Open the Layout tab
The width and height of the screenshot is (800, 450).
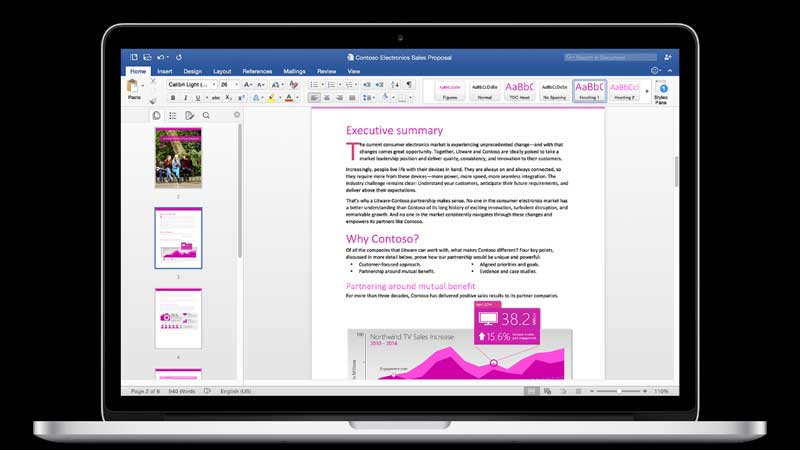tap(222, 71)
